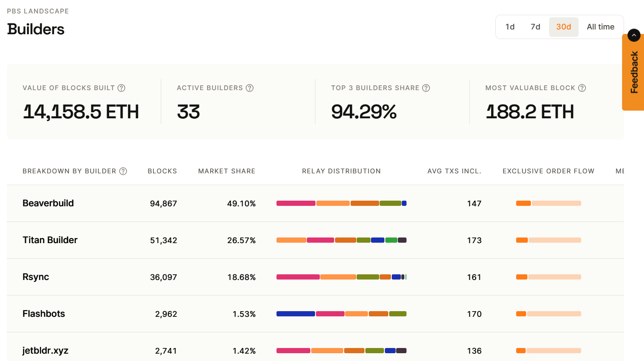Click help icon beside Most Valuable Block
This screenshot has height=361, width=644.
point(582,88)
